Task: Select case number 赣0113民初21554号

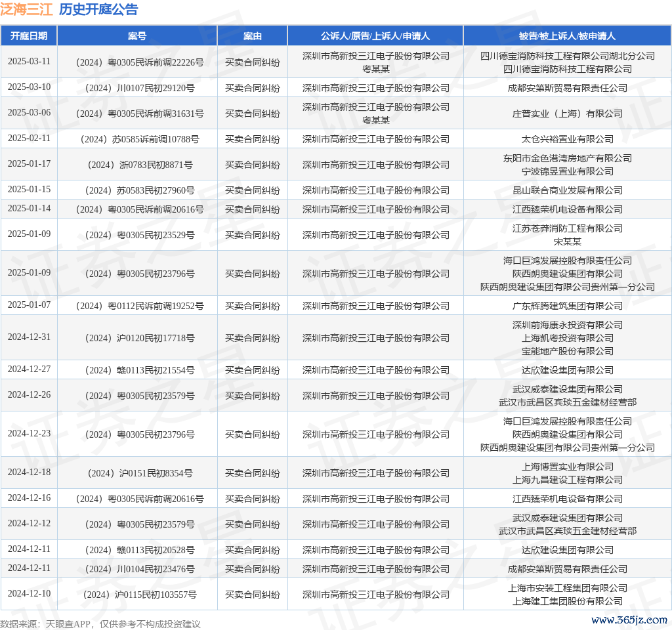Action: (140, 370)
